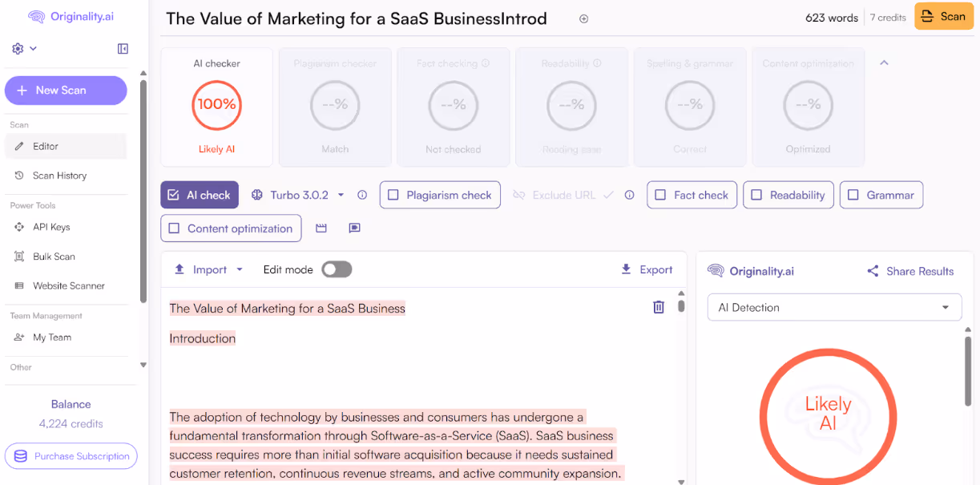Click the Originality.ai results panel logo

(751, 271)
